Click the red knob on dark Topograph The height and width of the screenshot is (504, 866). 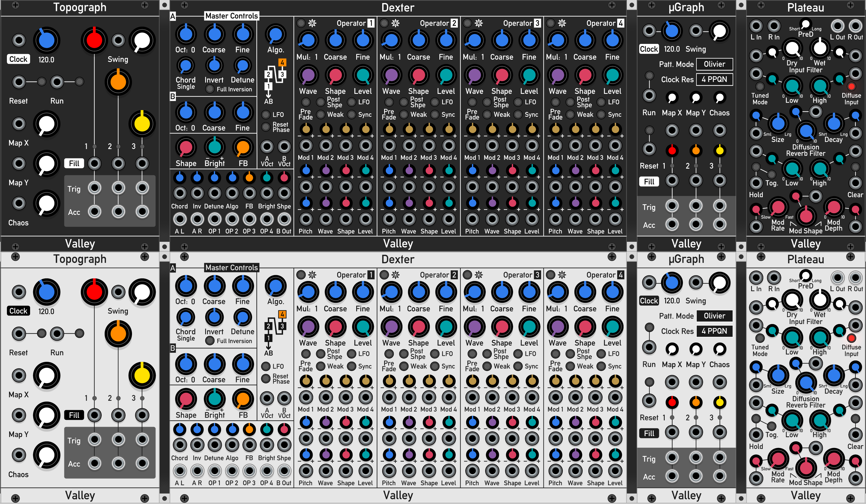point(94,40)
